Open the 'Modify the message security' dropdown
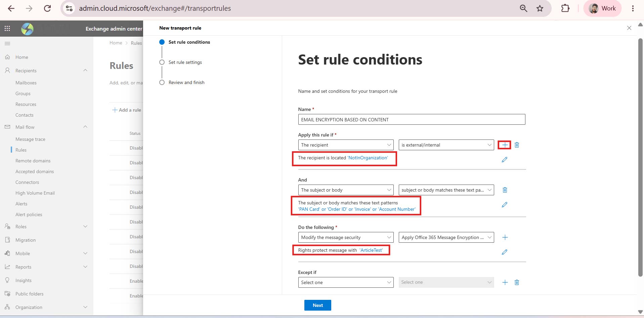The height and width of the screenshot is (318, 644). [x=346, y=237]
